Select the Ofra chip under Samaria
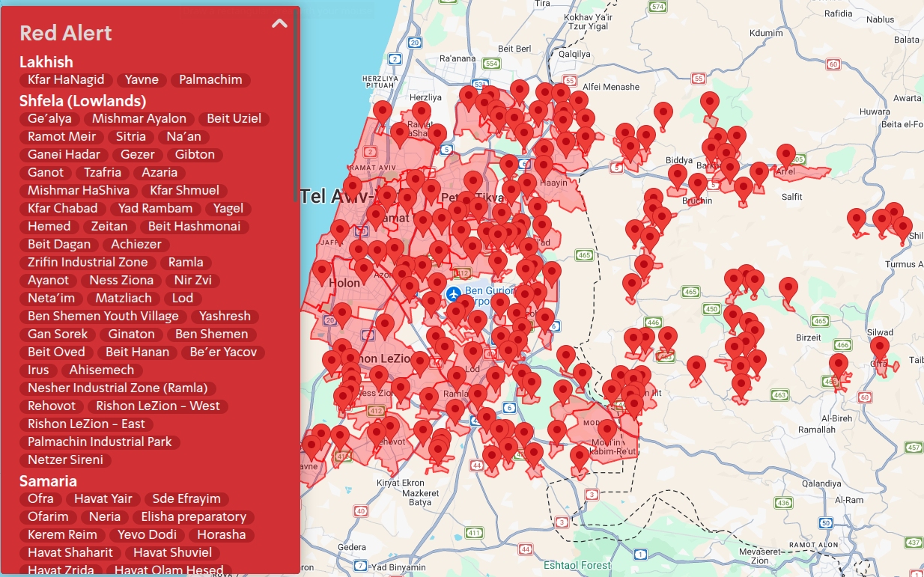 click(40, 499)
